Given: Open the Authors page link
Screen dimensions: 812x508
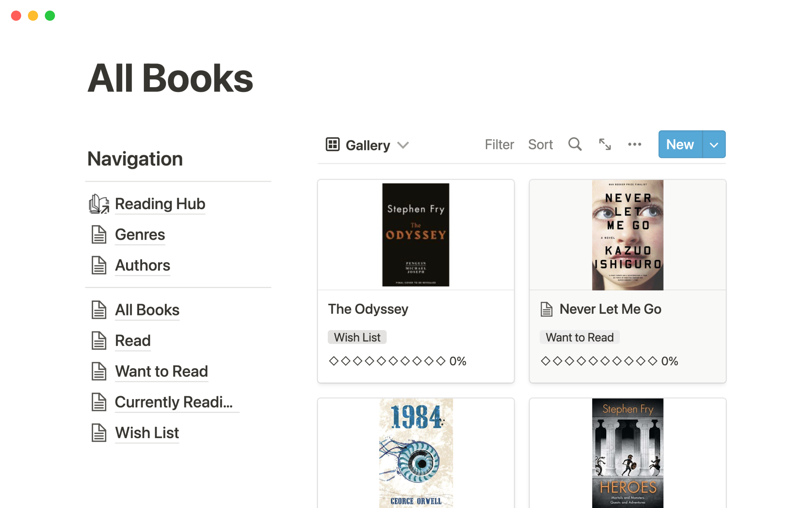Looking at the screenshot, I should [x=143, y=265].
